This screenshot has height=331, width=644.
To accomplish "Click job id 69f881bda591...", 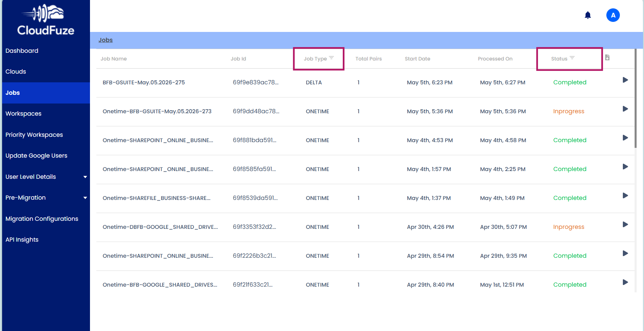I will (255, 140).
